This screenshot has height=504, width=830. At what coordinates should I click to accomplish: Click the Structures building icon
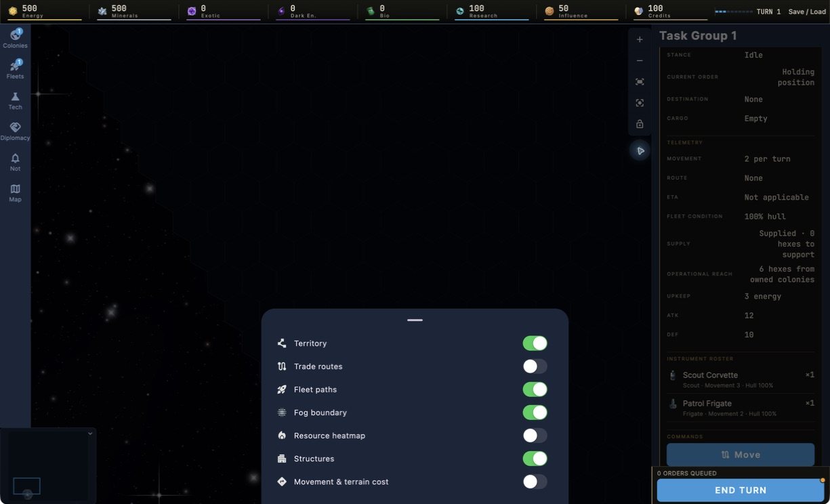coord(282,459)
